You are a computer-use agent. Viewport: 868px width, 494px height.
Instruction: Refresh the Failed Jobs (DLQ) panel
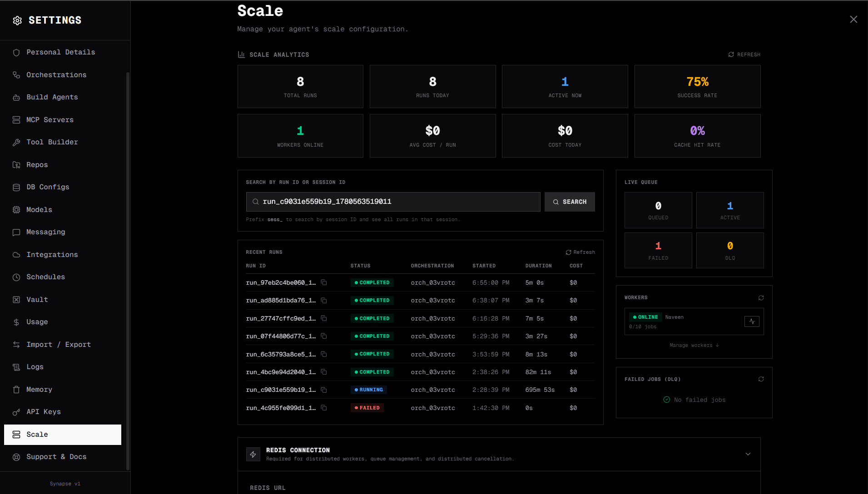[761, 379]
